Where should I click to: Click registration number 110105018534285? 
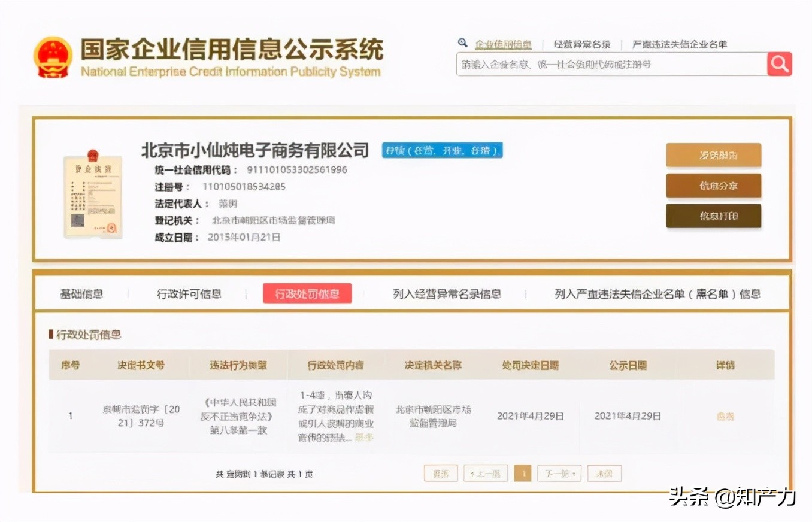click(244, 186)
